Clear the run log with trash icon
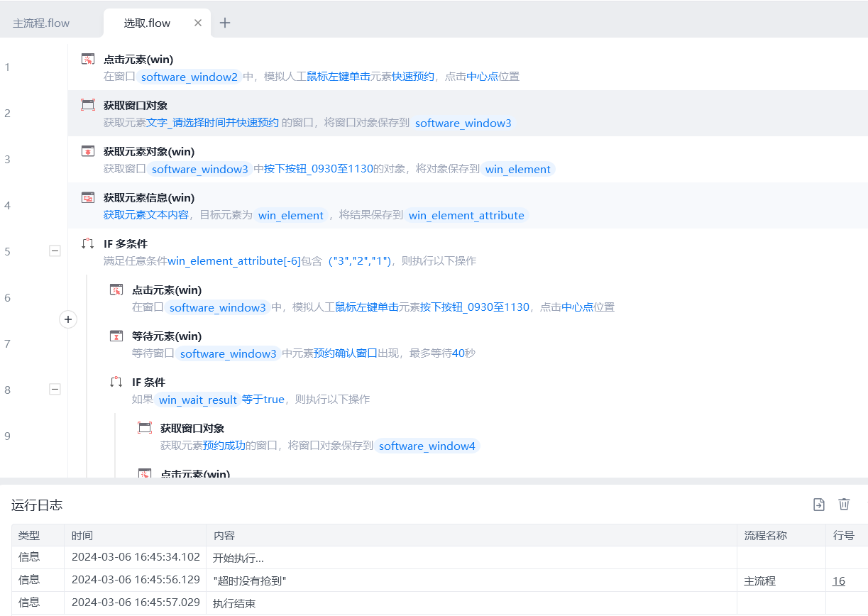Image resolution: width=868 pixels, height=616 pixels. pos(844,504)
